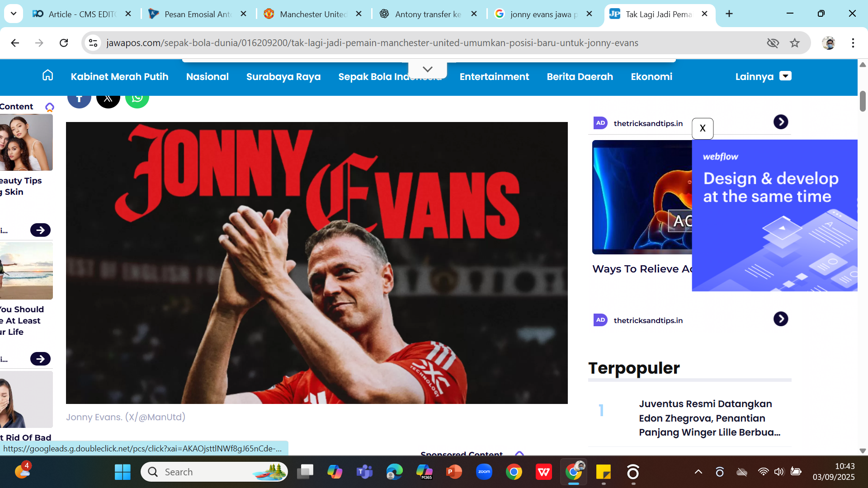Click Beauty Tips Skin sponsored link
The height and width of the screenshot is (488, 868).
21,186
